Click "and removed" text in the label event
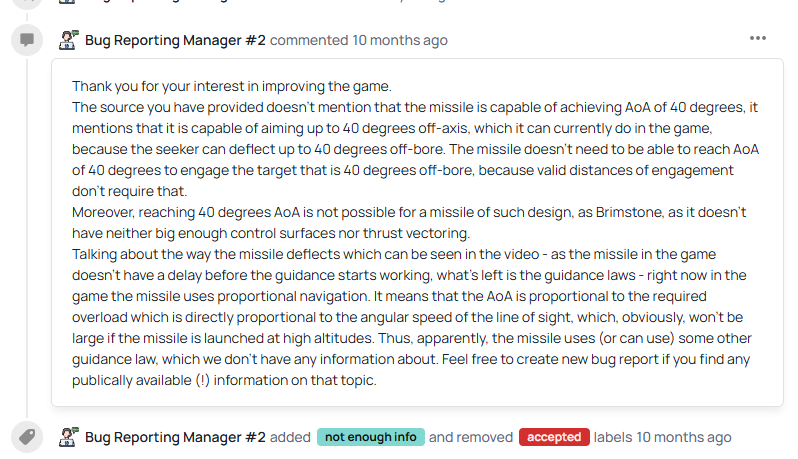The width and height of the screenshot is (798, 459). click(x=472, y=437)
